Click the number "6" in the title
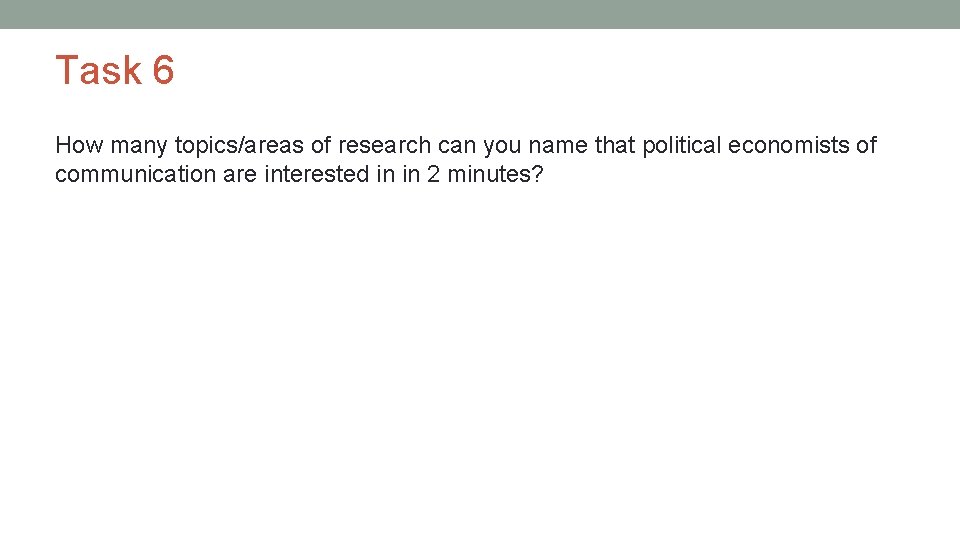This screenshot has height=540, width=960. [163, 71]
